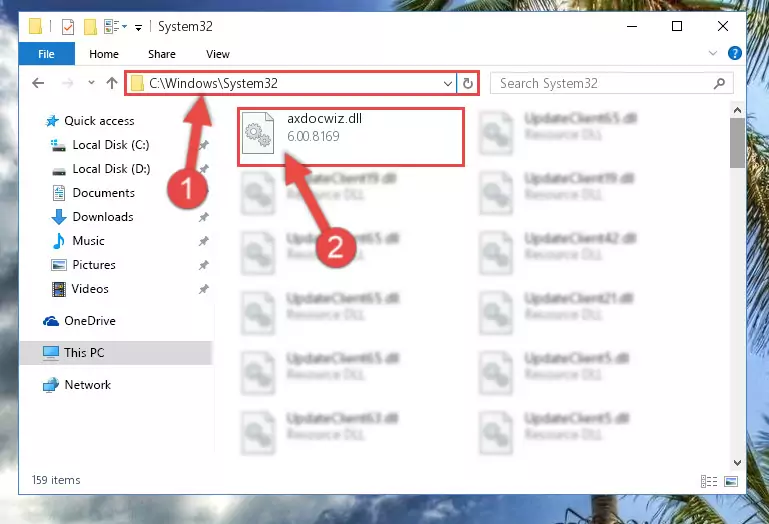769x524 pixels.
Task: Select Quick access in navigation pane
Action: click(99, 121)
